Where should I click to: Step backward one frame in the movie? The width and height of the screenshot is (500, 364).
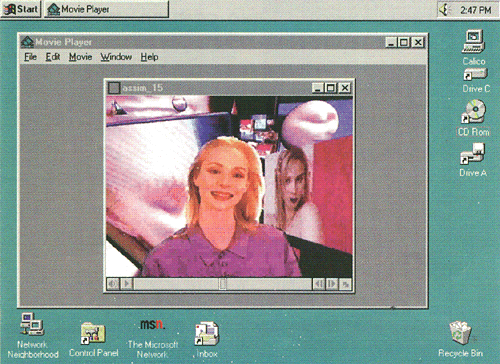(x=319, y=284)
